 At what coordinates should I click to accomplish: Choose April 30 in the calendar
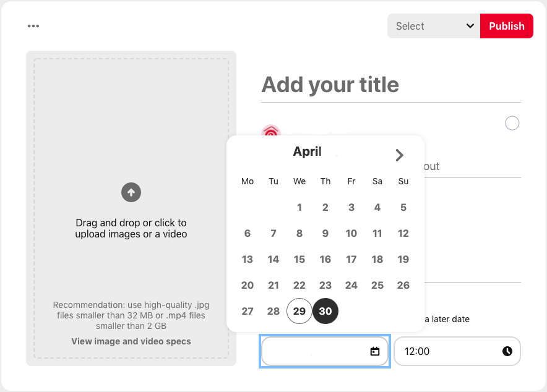click(325, 311)
